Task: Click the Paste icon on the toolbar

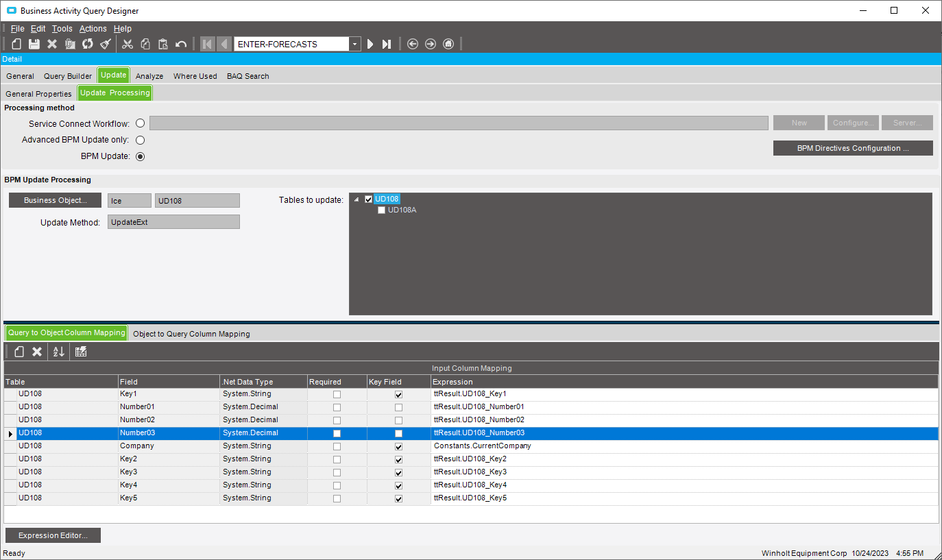Action: click(x=163, y=43)
